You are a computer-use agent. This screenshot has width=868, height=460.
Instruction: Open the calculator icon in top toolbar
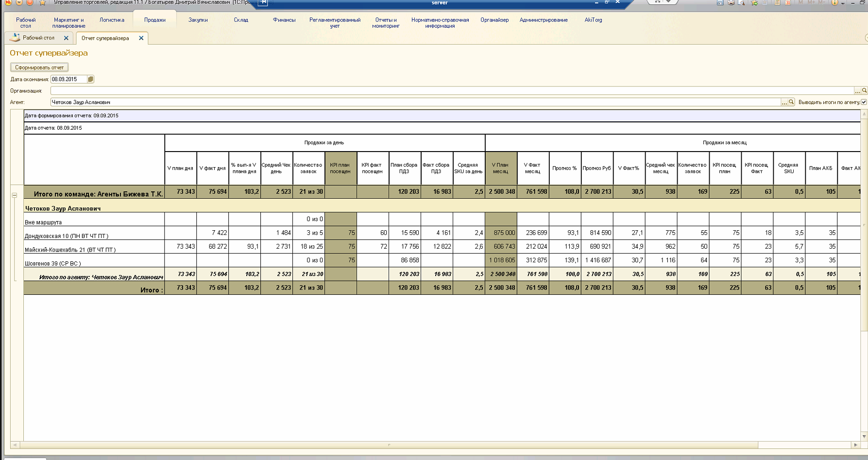point(777,3)
